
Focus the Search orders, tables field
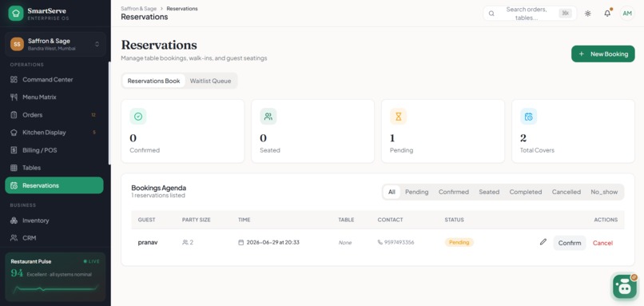pyautogui.click(x=530, y=14)
